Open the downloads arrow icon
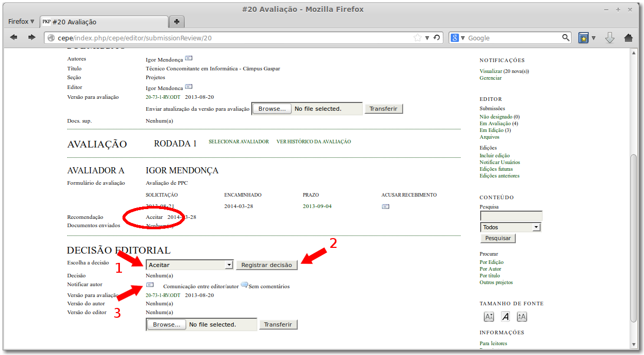Image resolution: width=644 pixels, height=355 pixels. click(609, 38)
